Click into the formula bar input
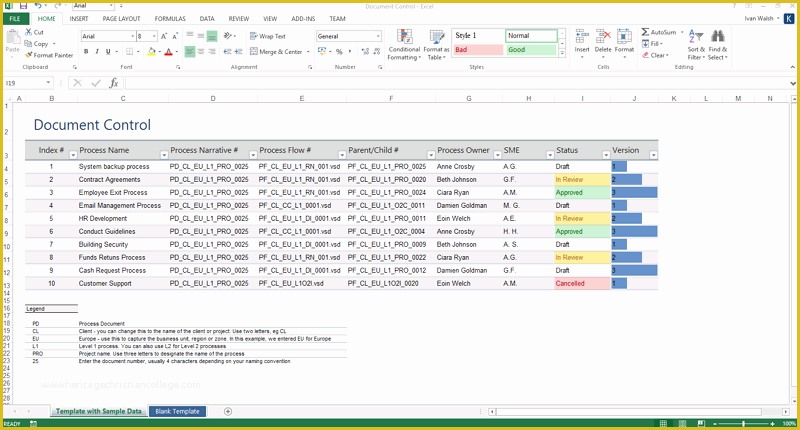 click(457, 83)
